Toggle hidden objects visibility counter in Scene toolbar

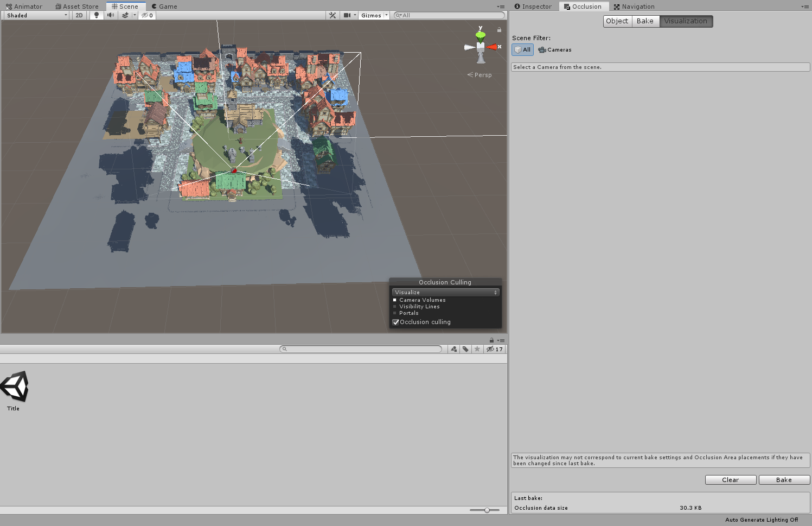pos(148,15)
